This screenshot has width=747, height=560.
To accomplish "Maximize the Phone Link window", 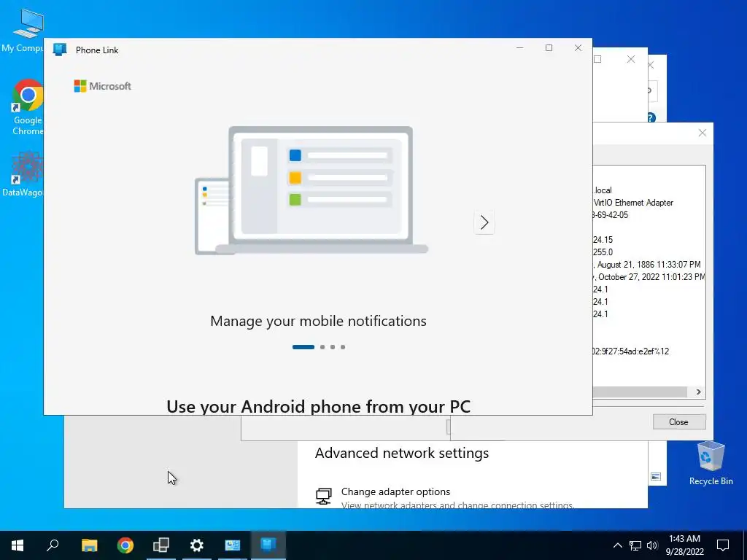I will click(x=549, y=48).
